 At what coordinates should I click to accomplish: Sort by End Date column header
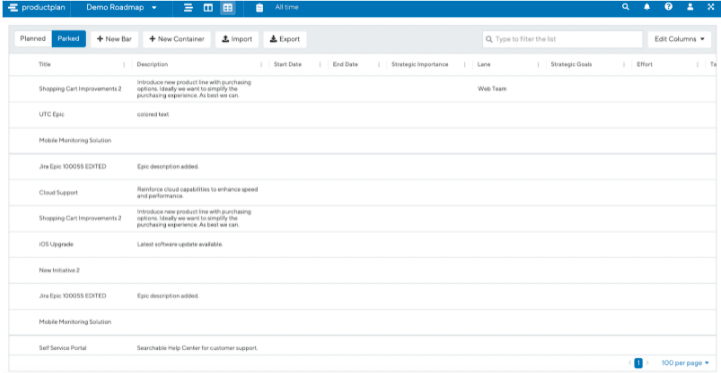pyautogui.click(x=345, y=65)
